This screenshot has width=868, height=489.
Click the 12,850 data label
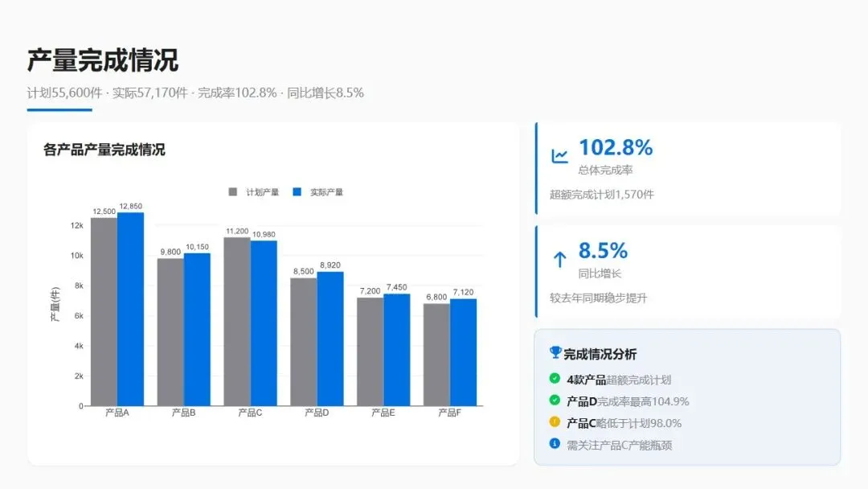(131, 206)
